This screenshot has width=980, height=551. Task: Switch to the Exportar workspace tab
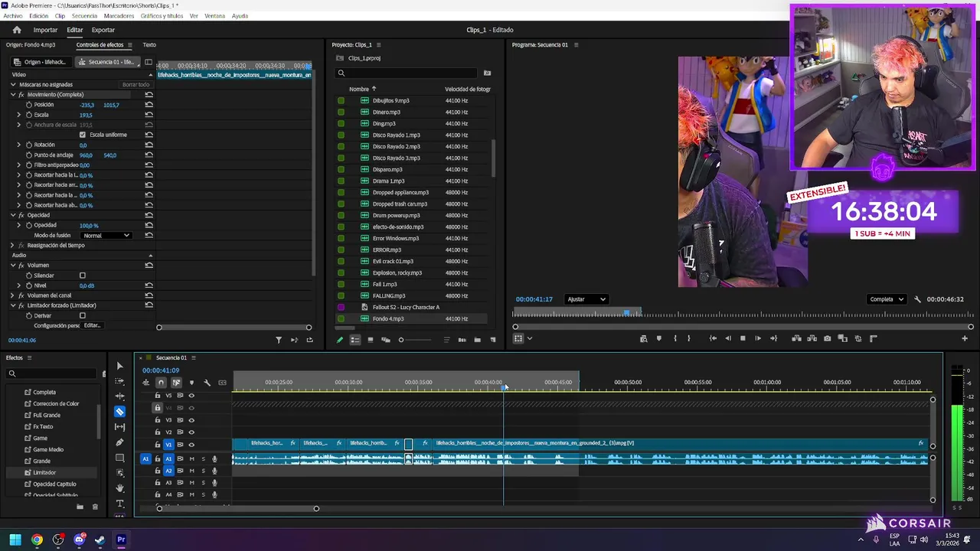tap(103, 30)
